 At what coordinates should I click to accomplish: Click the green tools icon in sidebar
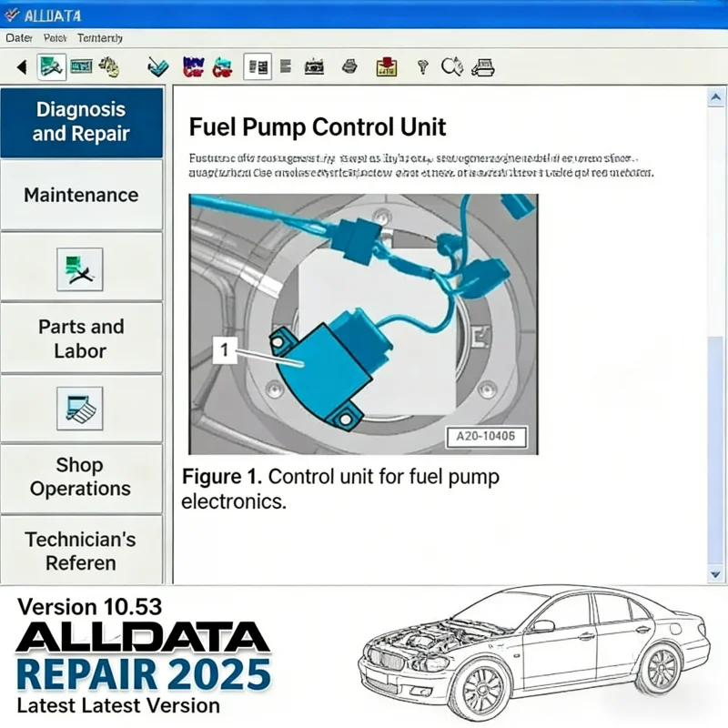coord(80,269)
